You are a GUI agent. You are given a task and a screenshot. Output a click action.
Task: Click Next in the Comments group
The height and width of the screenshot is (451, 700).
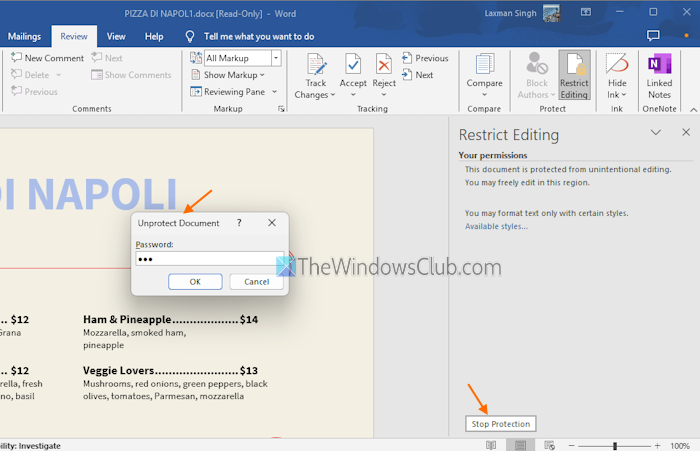click(x=107, y=58)
